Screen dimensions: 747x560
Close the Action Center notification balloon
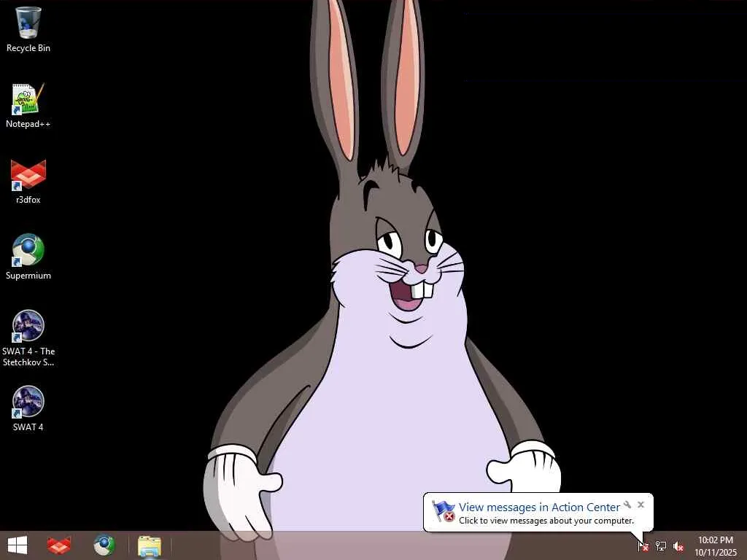(x=640, y=505)
